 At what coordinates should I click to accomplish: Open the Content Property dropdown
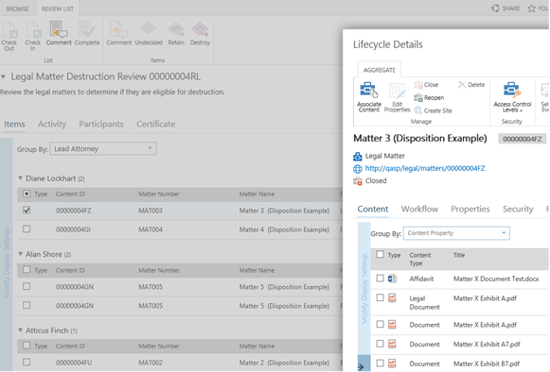point(456,233)
